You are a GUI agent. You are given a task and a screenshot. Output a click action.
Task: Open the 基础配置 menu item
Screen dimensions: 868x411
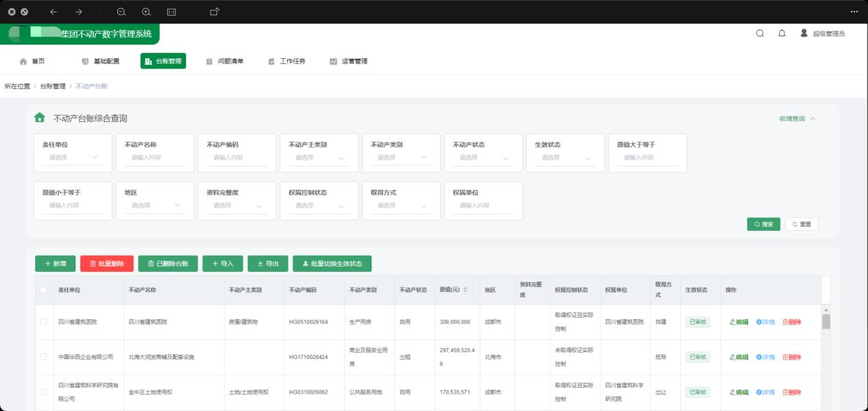100,61
